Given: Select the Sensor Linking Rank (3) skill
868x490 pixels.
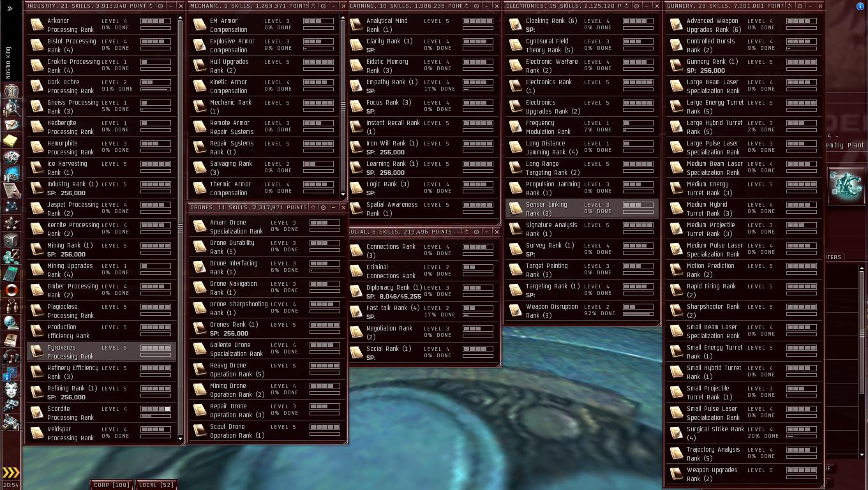Looking at the screenshot, I should (x=581, y=209).
